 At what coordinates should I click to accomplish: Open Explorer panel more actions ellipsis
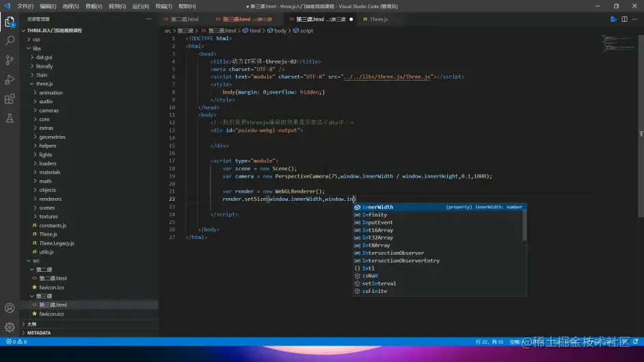click(148, 19)
